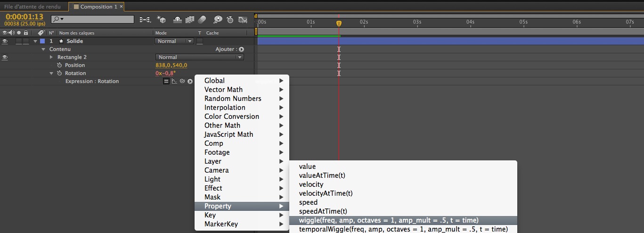
Task: Click the Position stopwatch icon
Action: point(59,65)
